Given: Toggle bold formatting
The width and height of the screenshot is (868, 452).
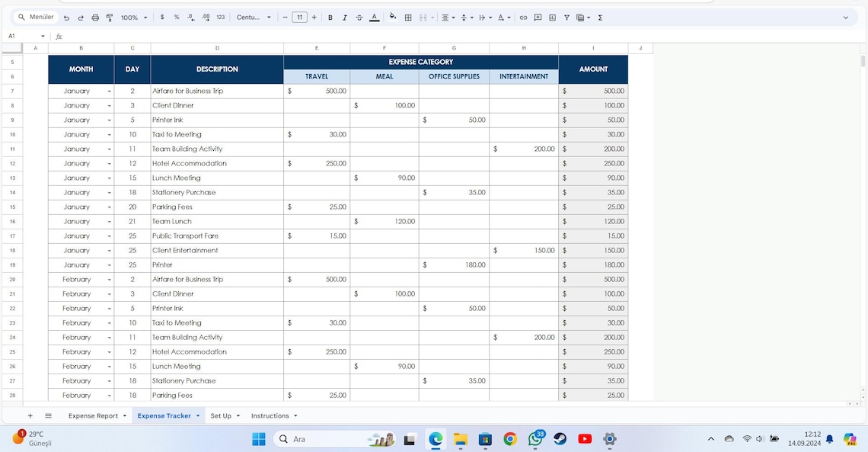Looking at the screenshot, I should [x=330, y=17].
